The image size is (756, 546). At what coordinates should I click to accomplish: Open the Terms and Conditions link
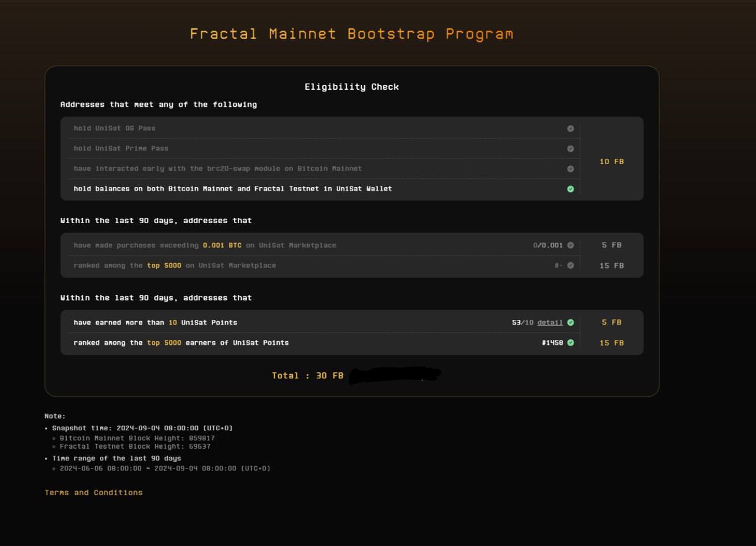93,492
